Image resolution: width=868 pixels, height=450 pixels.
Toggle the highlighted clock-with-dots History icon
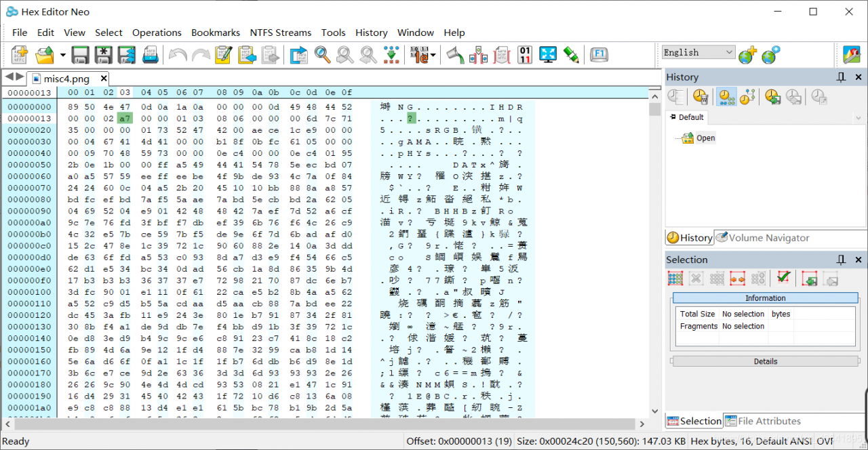click(727, 97)
